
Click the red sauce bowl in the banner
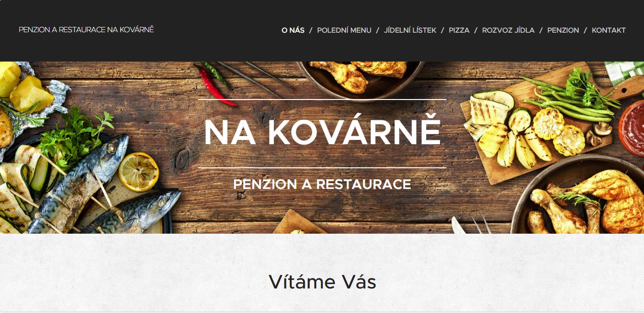[633, 124]
